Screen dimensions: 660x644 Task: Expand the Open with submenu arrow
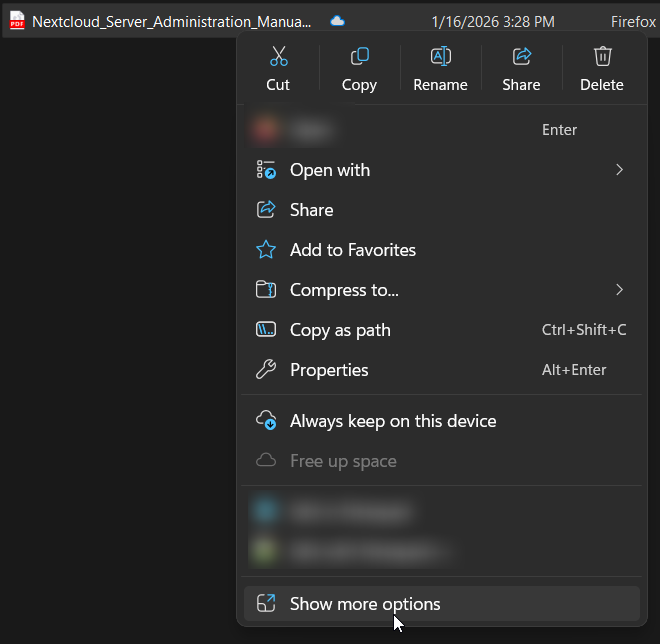pyautogui.click(x=619, y=170)
